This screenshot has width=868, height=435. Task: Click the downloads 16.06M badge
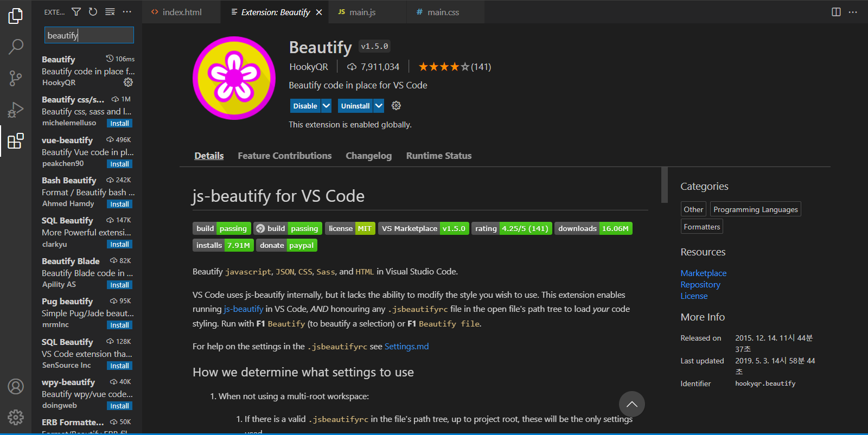coord(593,228)
